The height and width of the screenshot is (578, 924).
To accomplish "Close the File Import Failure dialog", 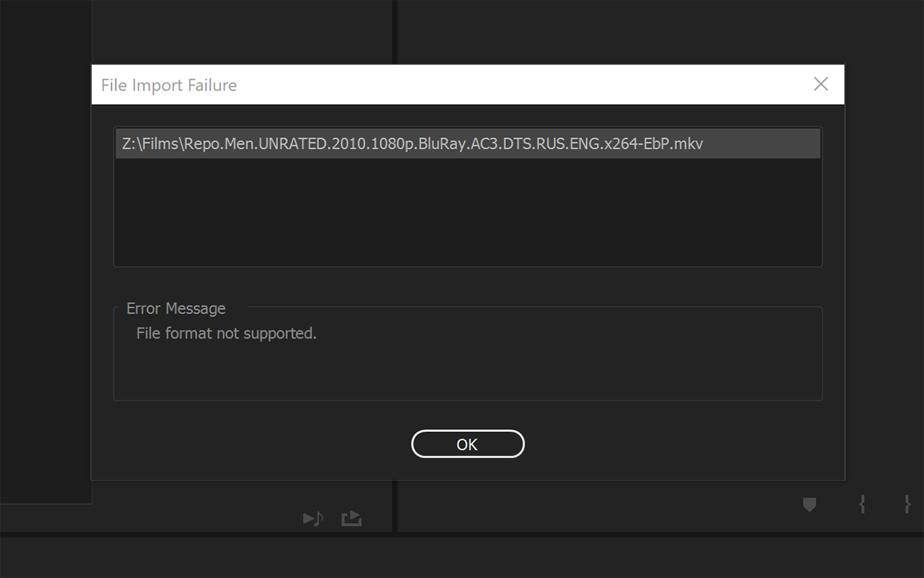I will click(x=821, y=84).
